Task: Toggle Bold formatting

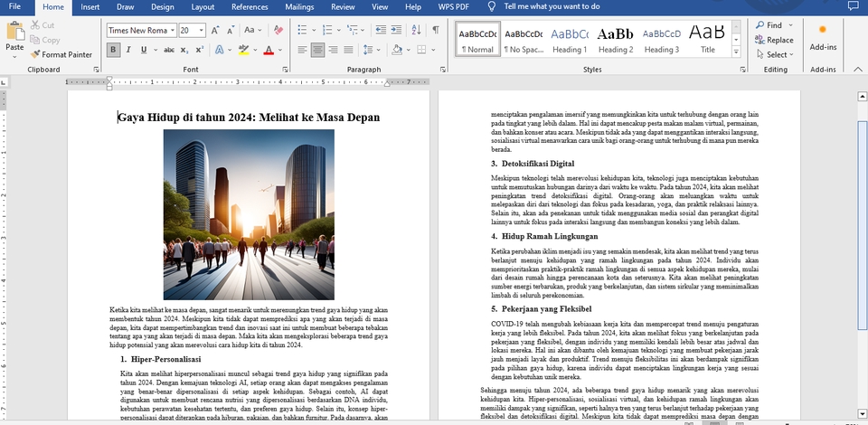Action: 113,50
